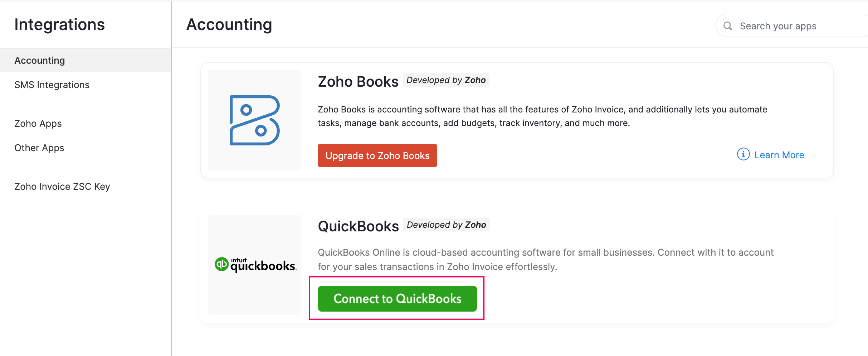This screenshot has width=868, height=356.
Task: Select Zoho Invoice ZSC Key
Action: pyautogui.click(x=62, y=186)
